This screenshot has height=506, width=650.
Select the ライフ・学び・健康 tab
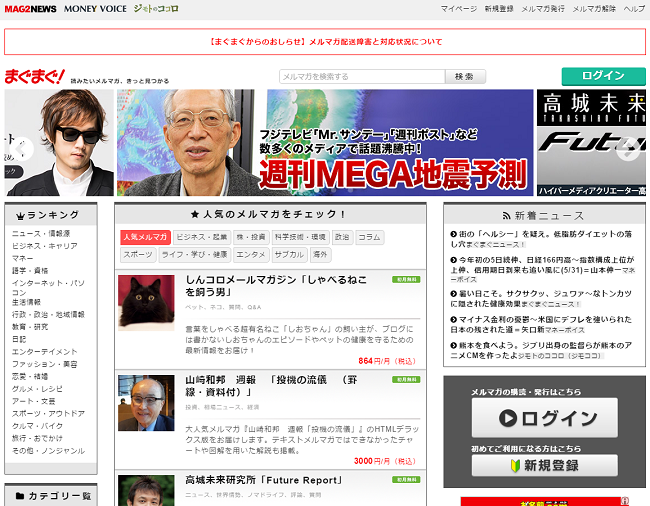click(x=194, y=254)
